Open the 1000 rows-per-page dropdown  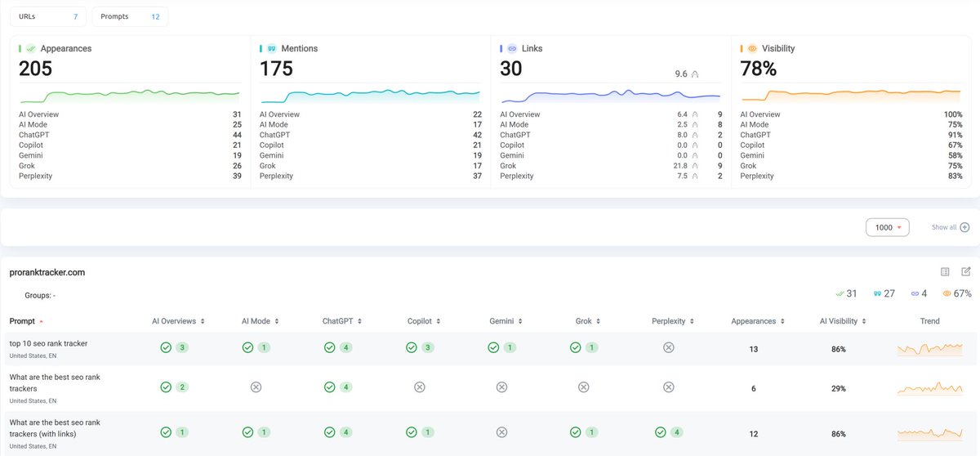(887, 227)
